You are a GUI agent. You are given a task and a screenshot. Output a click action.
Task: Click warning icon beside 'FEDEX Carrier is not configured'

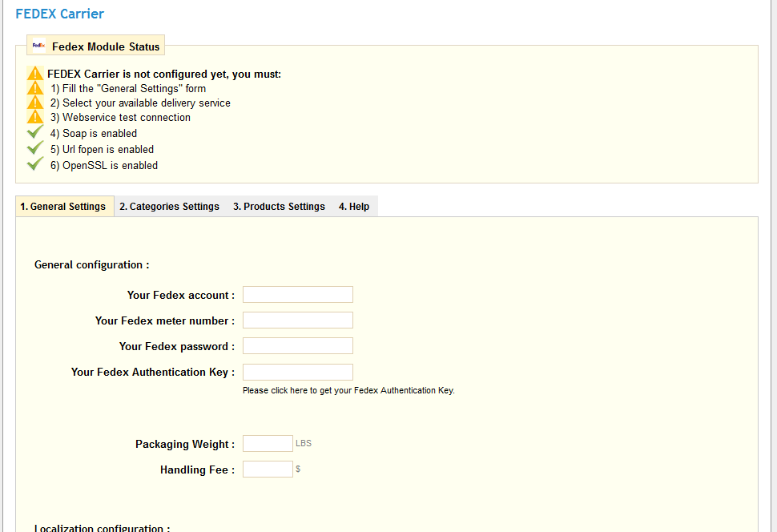pos(35,74)
